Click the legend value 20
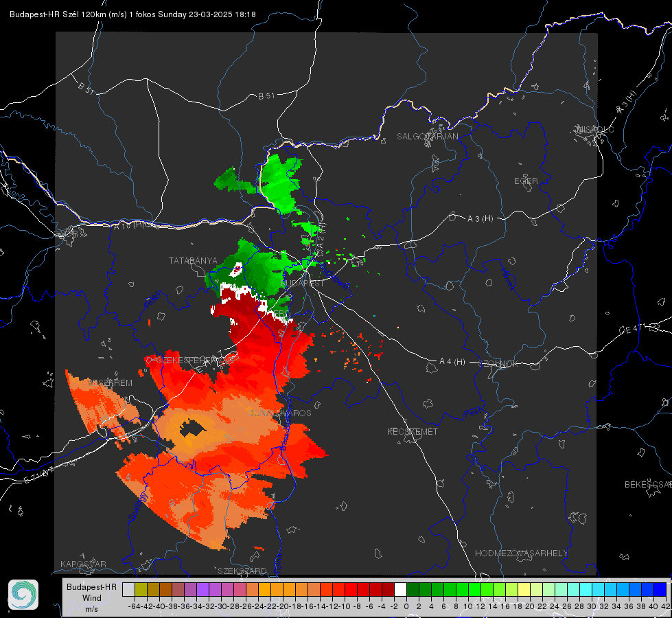 530,606
